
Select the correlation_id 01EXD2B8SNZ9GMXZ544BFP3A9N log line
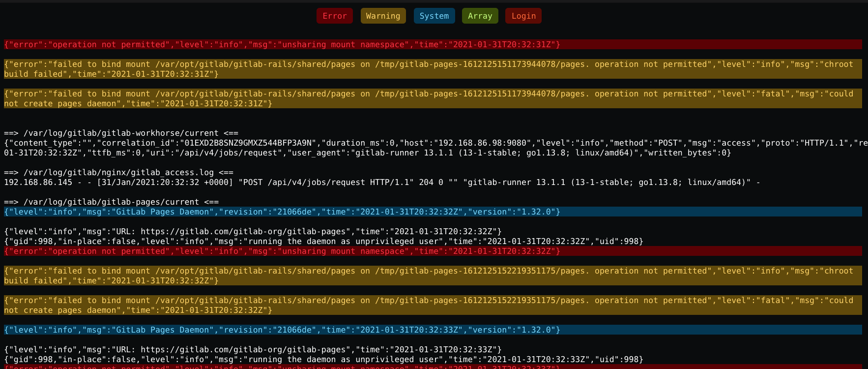(436, 148)
